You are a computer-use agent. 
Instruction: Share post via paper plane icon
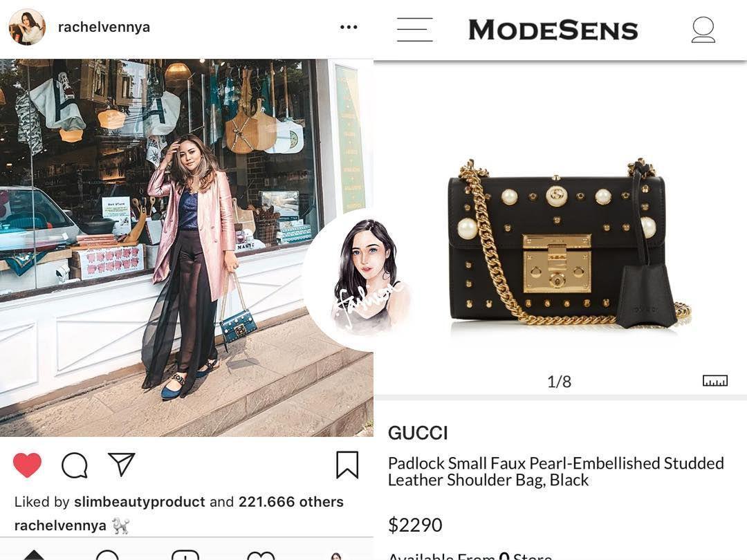coord(122,465)
